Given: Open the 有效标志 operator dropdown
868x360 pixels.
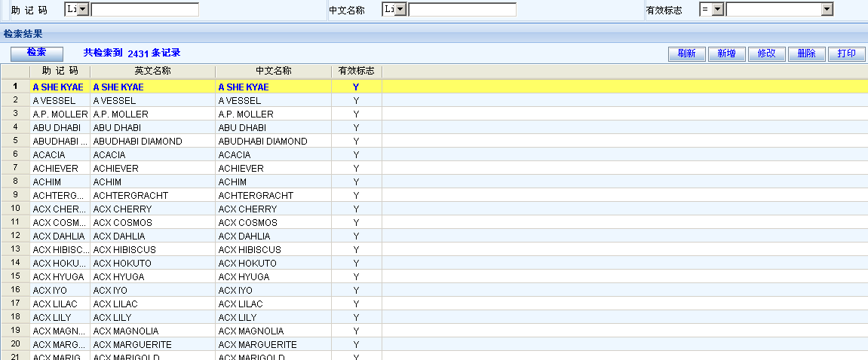Looking at the screenshot, I should (718, 10).
